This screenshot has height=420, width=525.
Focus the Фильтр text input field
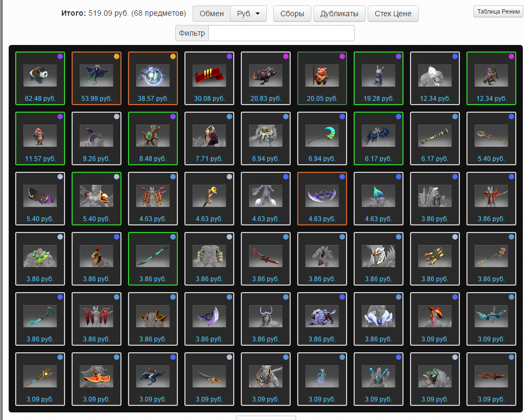tap(281, 33)
